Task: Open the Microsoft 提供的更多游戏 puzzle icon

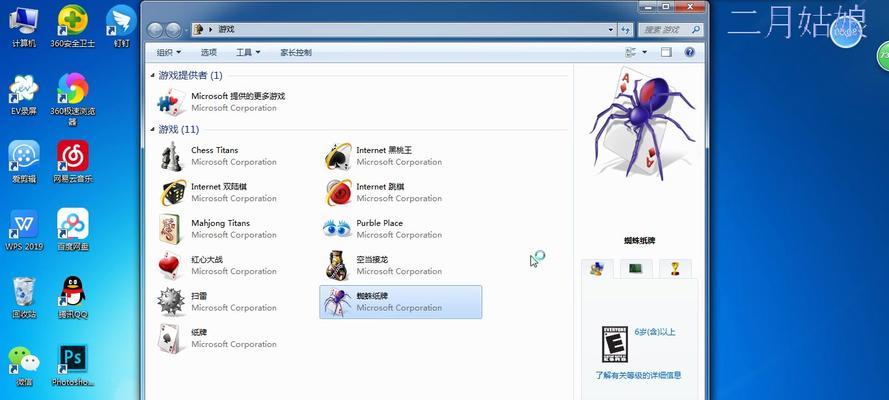Action: (172, 102)
